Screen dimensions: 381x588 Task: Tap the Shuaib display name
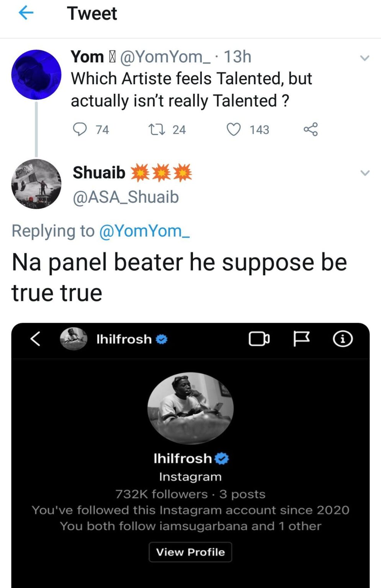coord(99,173)
